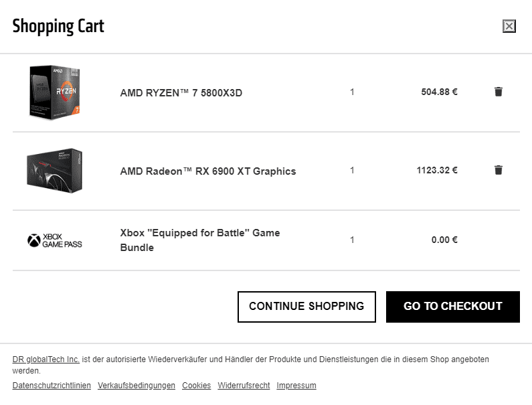Select the quantity for the Ryzen 7 5800X3D
532x405 pixels.
352,92
